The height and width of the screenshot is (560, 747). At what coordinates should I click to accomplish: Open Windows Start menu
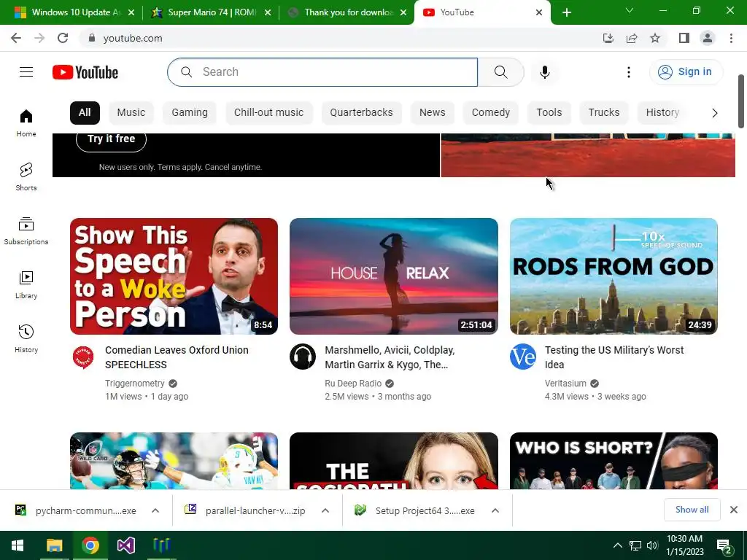tap(18, 545)
